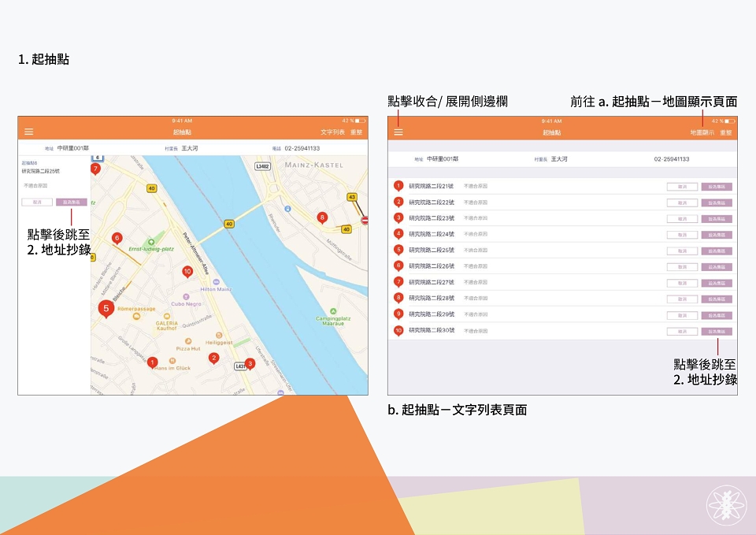Open hamburger menu in map view screen
This screenshot has height=535, width=756.
coord(29,132)
